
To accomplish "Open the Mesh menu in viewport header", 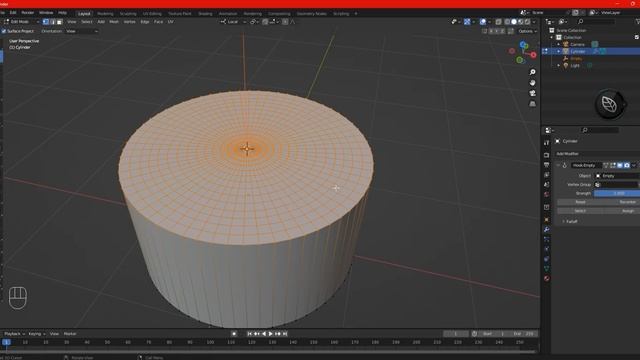I will (114, 22).
